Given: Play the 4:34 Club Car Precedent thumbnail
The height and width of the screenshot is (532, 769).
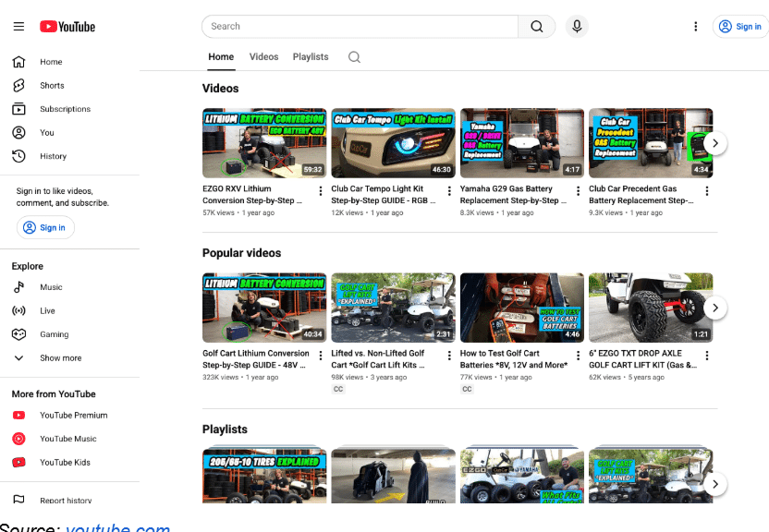Looking at the screenshot, I should pos(651,143).
